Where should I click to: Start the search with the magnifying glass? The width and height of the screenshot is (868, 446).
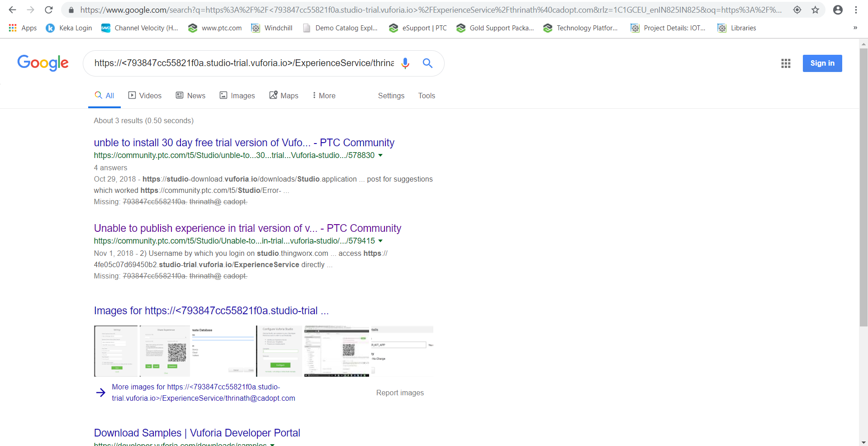point(427,63)
